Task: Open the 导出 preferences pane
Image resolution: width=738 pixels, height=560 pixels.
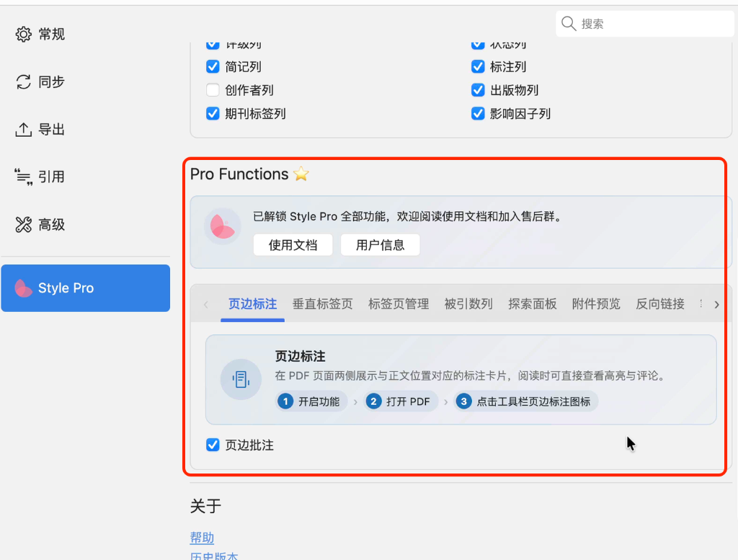Action: 85,130
